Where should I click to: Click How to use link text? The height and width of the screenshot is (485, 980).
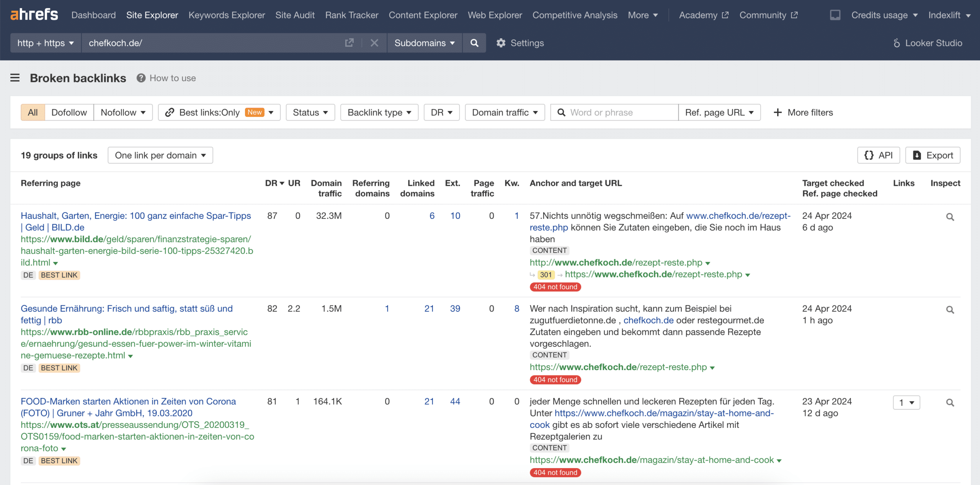[173, 78]
